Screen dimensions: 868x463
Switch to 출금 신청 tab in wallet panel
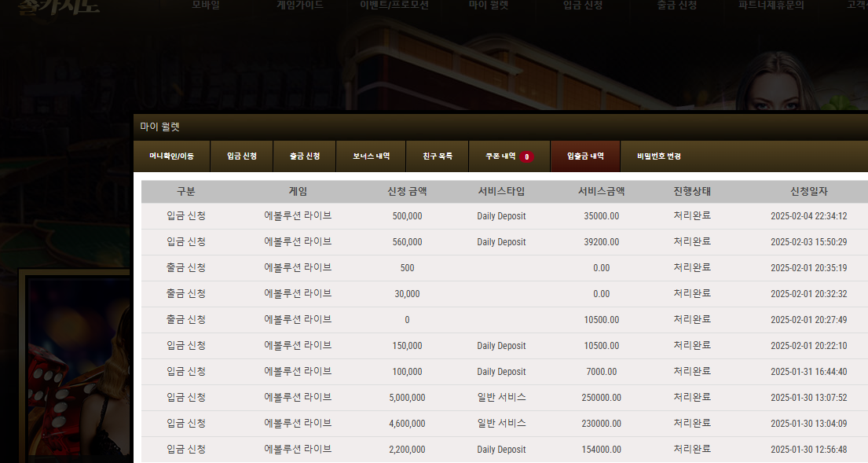(x=305, y=156)
